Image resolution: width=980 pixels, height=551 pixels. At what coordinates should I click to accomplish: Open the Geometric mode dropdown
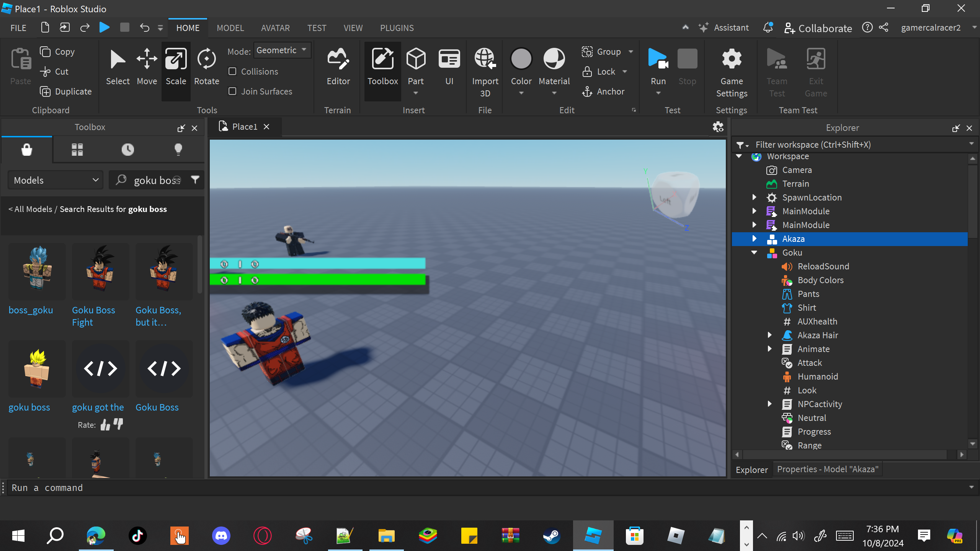coord(282,50)
